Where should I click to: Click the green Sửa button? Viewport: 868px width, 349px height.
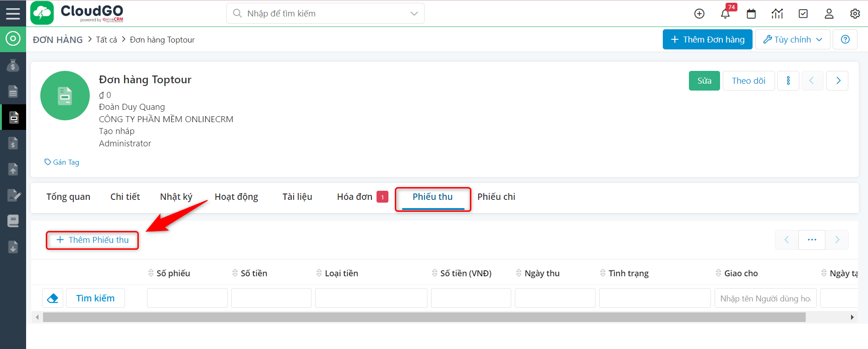(x=704, y=81)
